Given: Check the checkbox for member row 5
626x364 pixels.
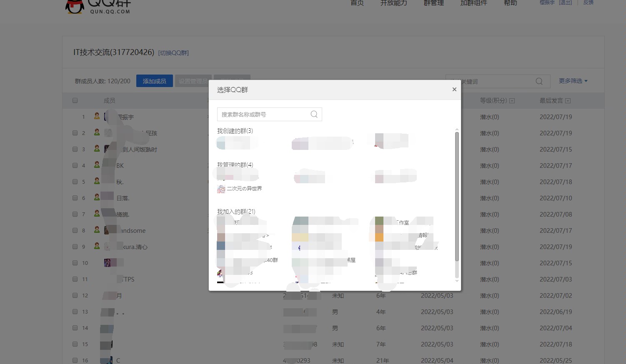Looking at the screenshot, I should 75,182.
